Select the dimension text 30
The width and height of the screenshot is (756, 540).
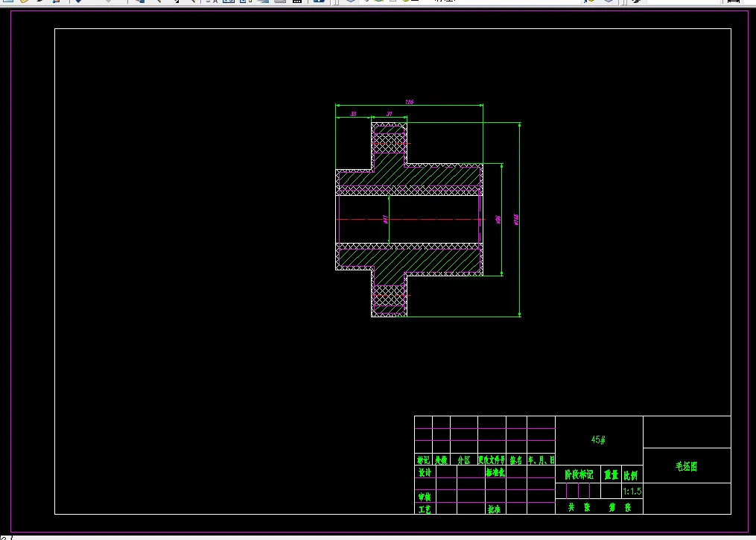click(x=353, y=114)
